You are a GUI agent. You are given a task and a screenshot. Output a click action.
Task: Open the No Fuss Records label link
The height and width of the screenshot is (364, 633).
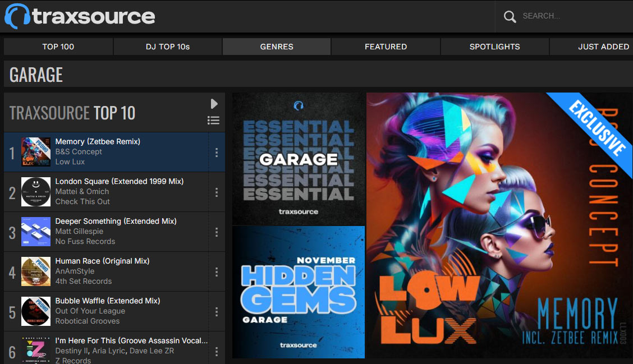(x=85, y=241)
